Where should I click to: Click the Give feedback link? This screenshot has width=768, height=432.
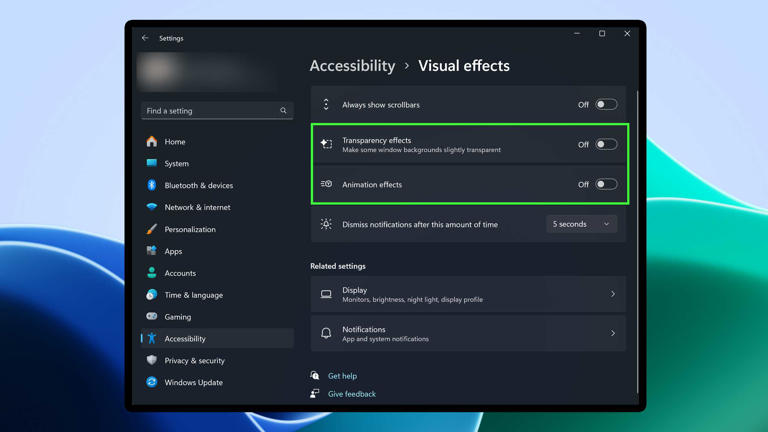click(352, 394)
